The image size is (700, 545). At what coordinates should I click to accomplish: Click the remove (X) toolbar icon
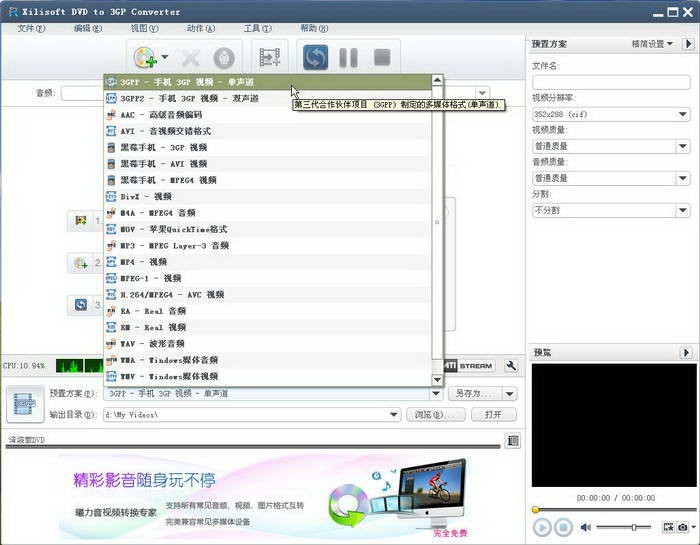(x=191, y=58)
